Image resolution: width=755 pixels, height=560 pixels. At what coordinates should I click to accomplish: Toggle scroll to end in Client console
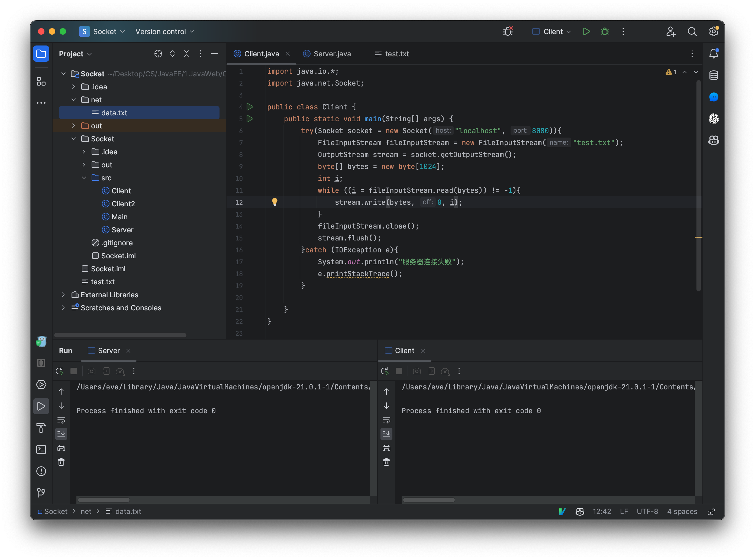click(386, 434)
